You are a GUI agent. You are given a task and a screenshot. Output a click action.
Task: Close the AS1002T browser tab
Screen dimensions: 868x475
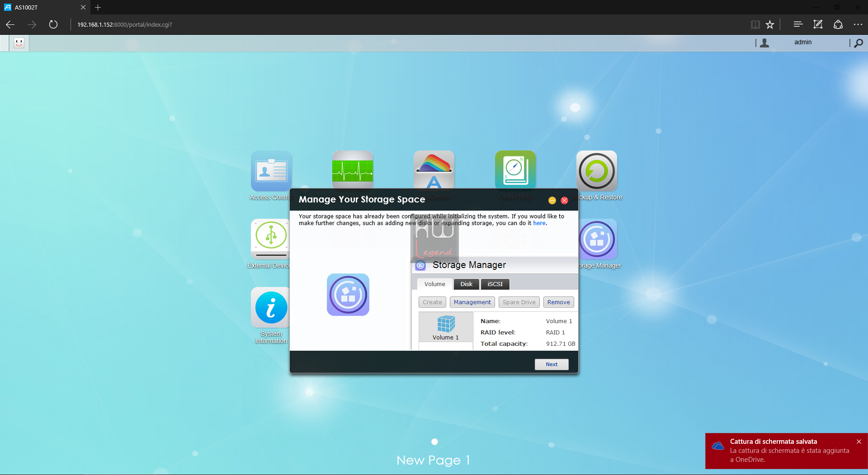(x=83, y=7)
